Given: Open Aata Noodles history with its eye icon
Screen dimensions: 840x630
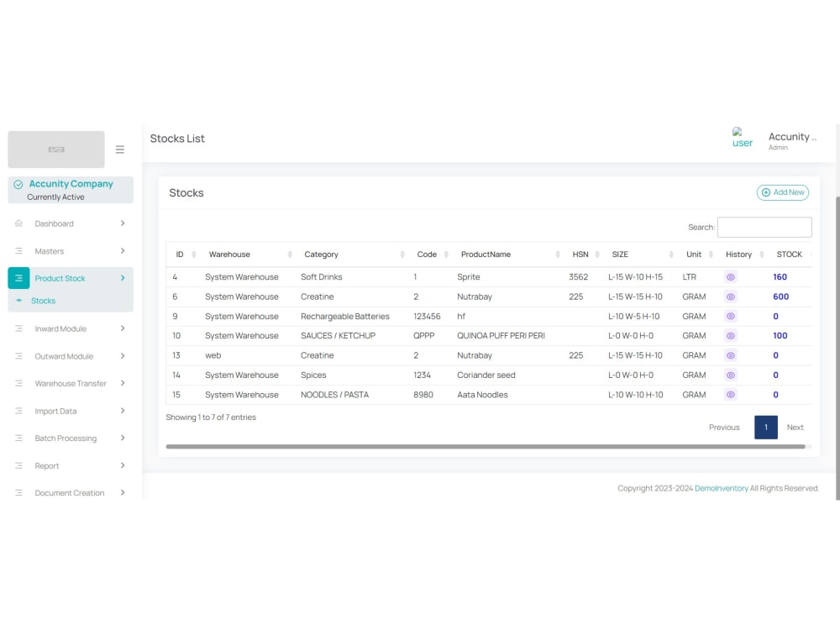Looking at the screenshot, I should coord(731,395).
